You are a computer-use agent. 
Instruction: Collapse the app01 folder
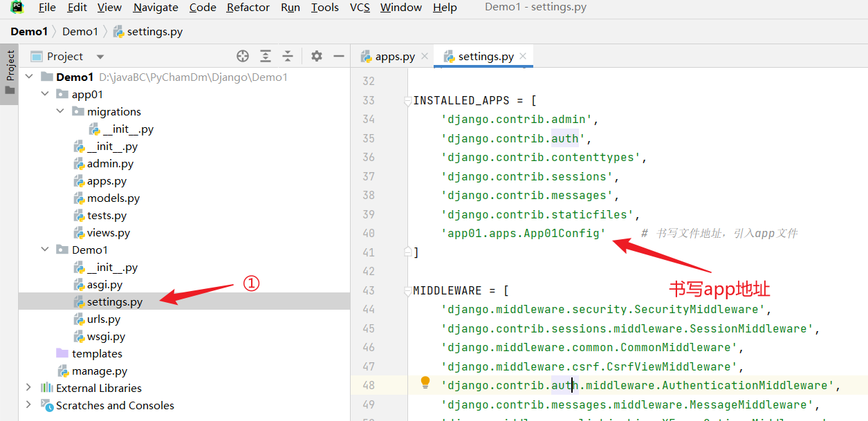click(44, 94)
